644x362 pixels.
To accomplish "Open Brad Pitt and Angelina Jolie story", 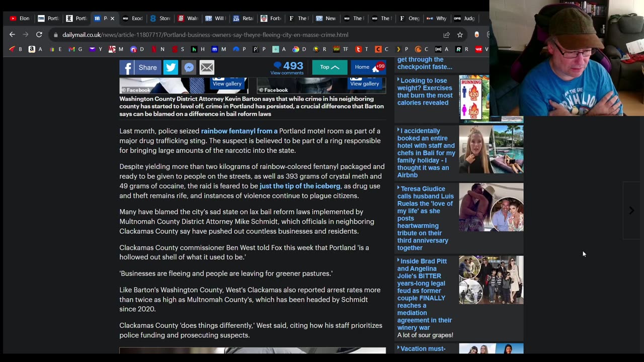I will point(425,295).
